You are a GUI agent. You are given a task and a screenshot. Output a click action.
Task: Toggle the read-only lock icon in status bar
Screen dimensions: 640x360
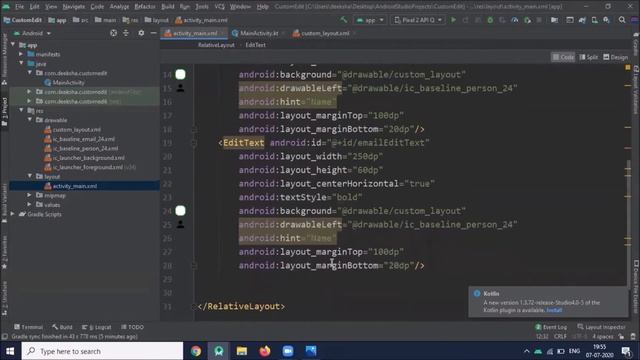point(621,336)
